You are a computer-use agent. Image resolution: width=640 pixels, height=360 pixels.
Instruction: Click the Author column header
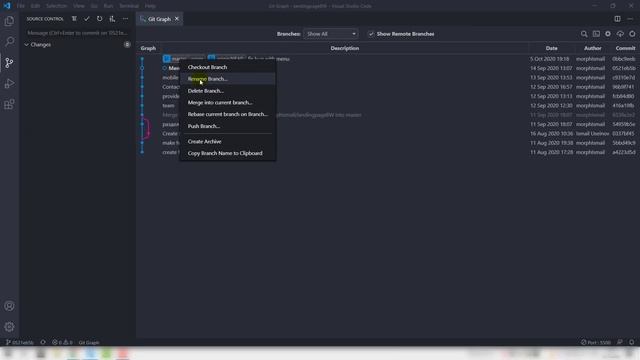click(x=592, y=48)
